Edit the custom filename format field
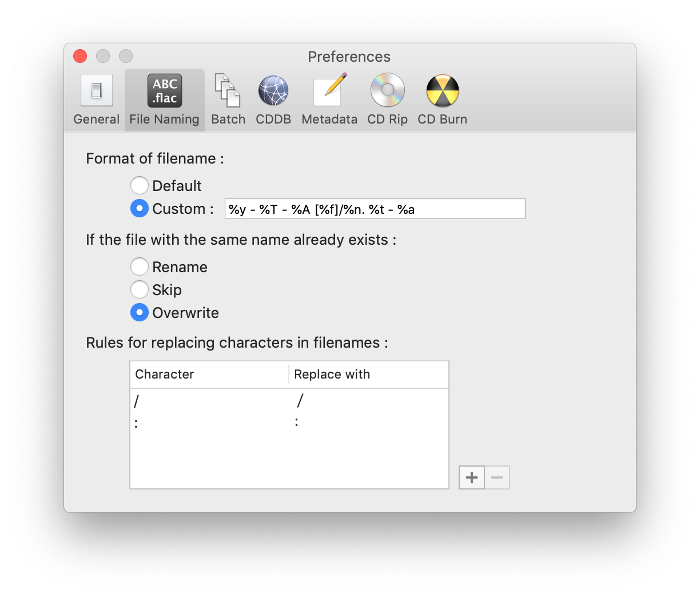The width and height of the screenshot is (700, 597). pos(375,209)
